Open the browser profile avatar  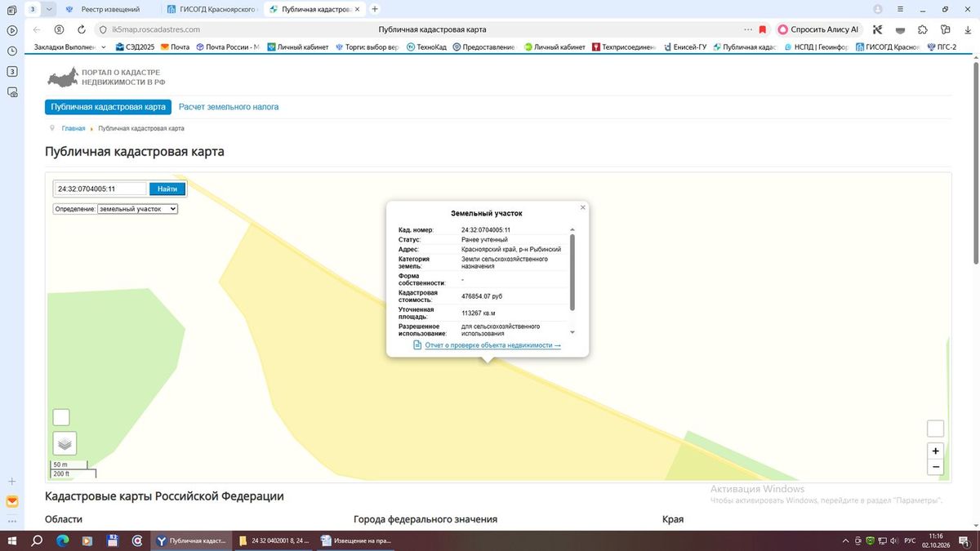click(878, 9)
